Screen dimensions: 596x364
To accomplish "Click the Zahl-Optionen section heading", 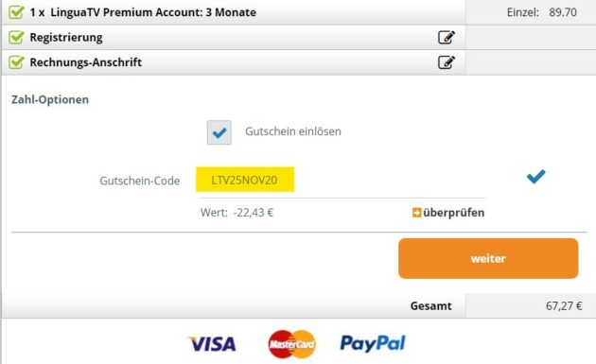I will click(x=50, y=99).
